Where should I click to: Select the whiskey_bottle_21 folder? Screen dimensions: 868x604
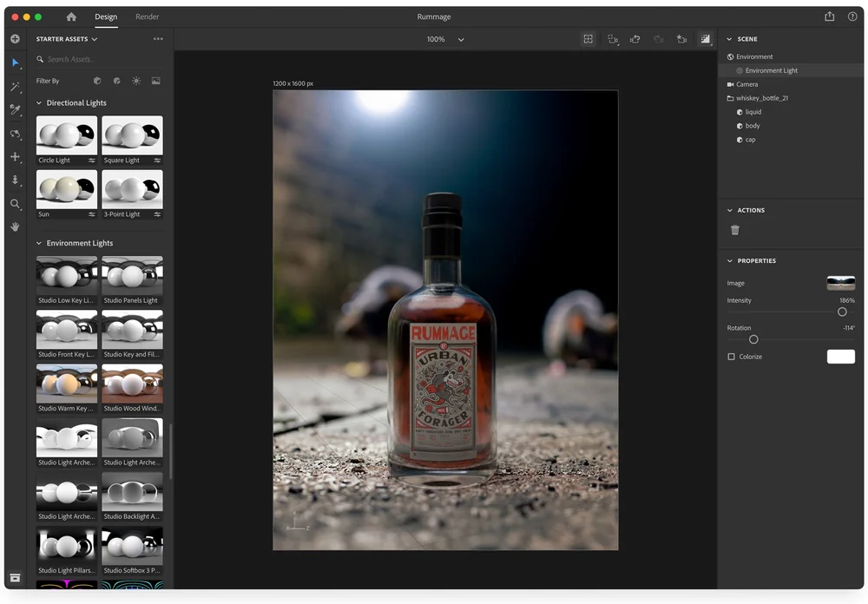[762, 98]
